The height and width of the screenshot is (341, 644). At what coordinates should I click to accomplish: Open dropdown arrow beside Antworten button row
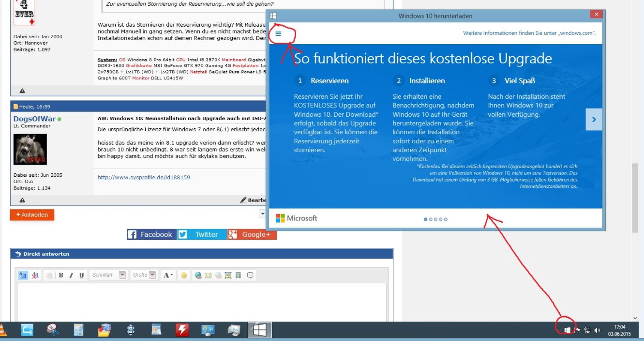pos(263,214)
